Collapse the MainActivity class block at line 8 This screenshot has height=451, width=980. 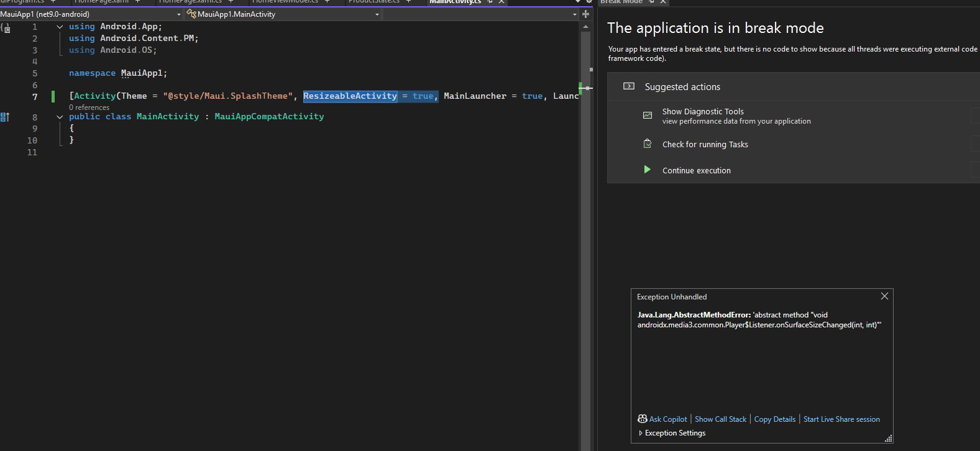[60, 117]
